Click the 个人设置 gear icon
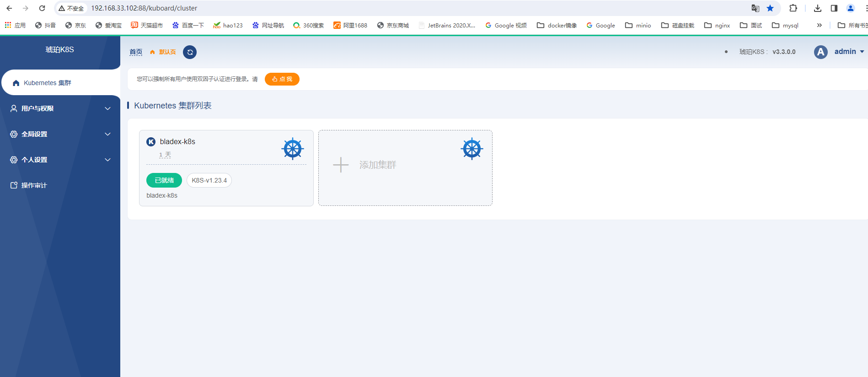 [x=14, y=160]
